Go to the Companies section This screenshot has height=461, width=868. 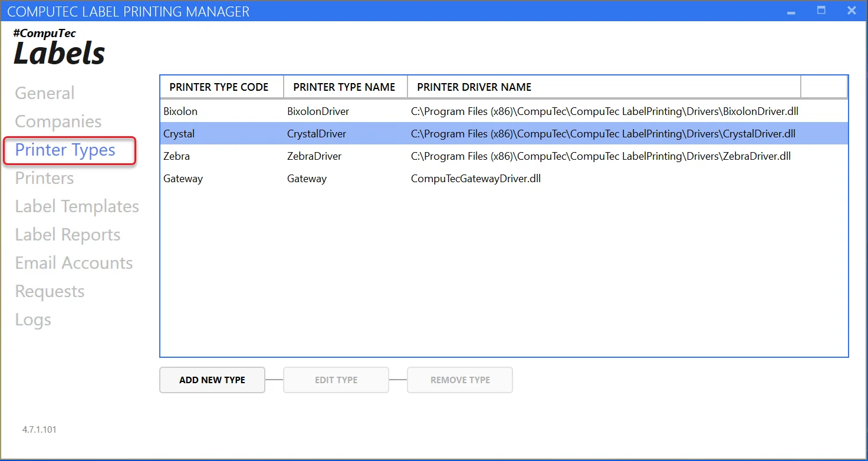tap(58, 121)
